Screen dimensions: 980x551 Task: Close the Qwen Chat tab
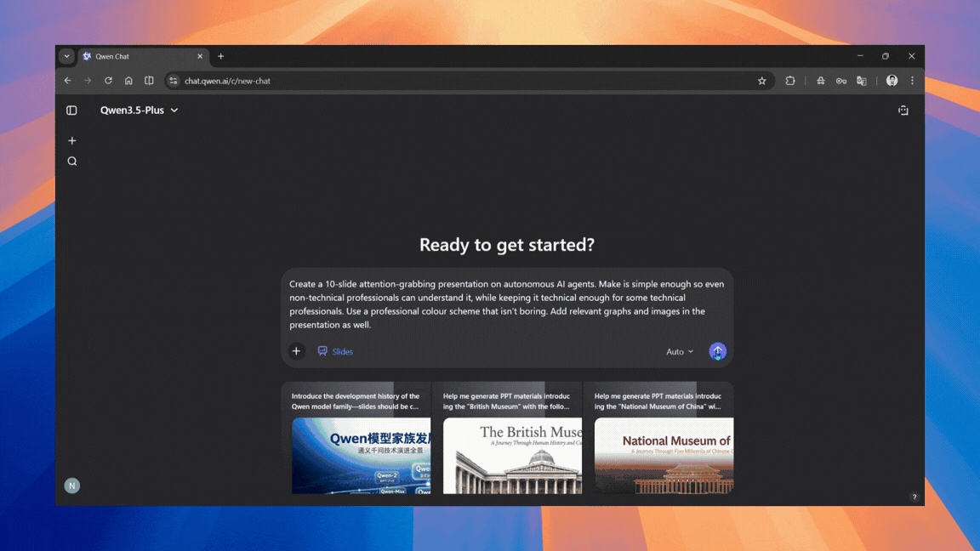click(x=200, y=56)
